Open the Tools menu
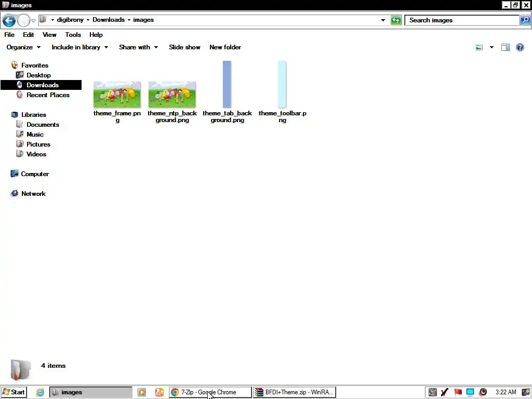The height and width of the screenshot is (399, 532). [x=73, y=35]
